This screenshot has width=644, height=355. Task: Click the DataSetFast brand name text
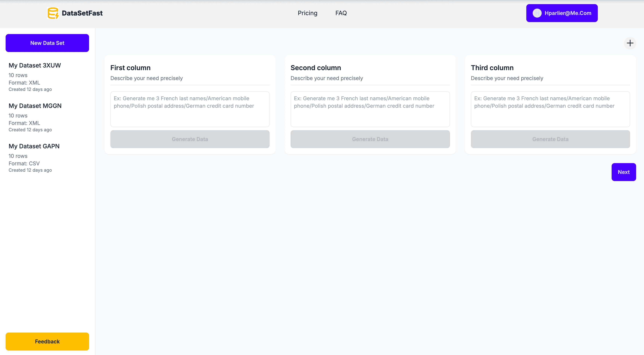point(82,13)
